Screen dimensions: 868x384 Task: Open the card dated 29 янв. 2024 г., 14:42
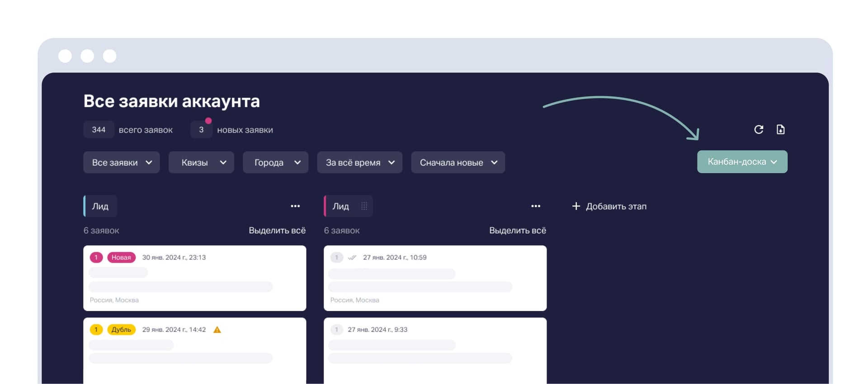(195, 351)
